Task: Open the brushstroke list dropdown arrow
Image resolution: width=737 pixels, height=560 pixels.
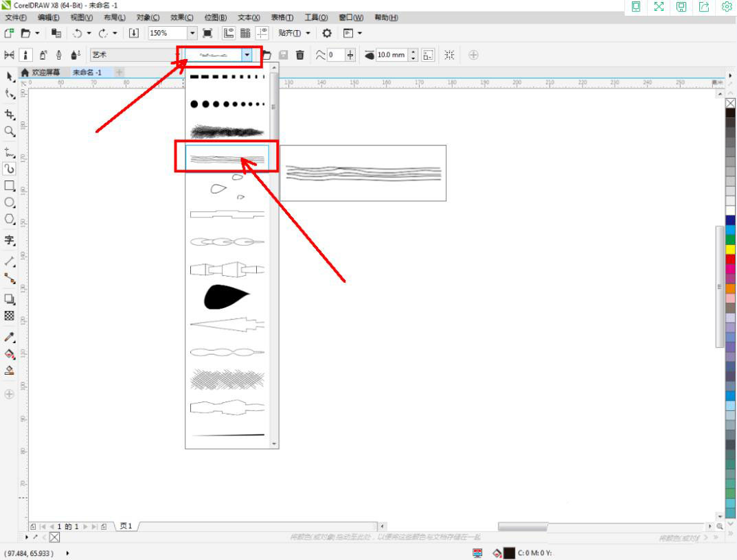Action: [x=247, y=55]
